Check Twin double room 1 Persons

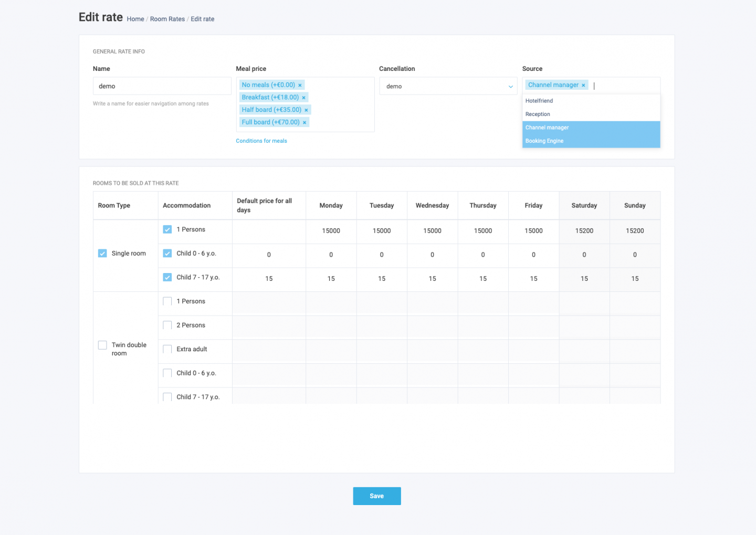click(167, 301)
